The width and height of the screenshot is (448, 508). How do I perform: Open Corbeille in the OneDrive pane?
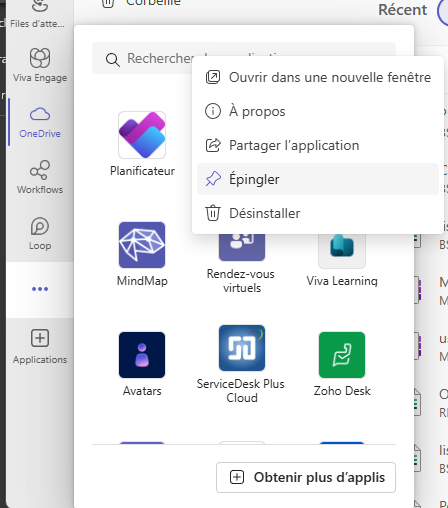[x=141, y=3]
